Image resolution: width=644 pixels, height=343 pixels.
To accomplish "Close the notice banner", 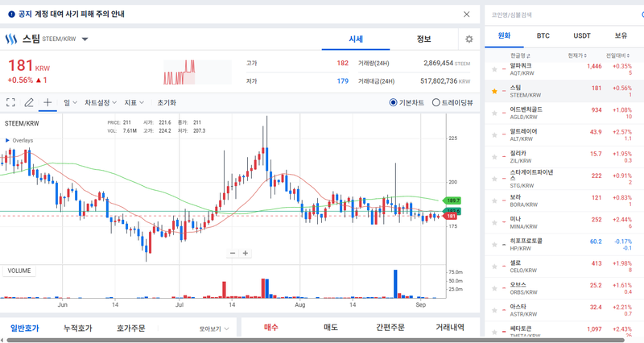I will (x=467, y=14).
